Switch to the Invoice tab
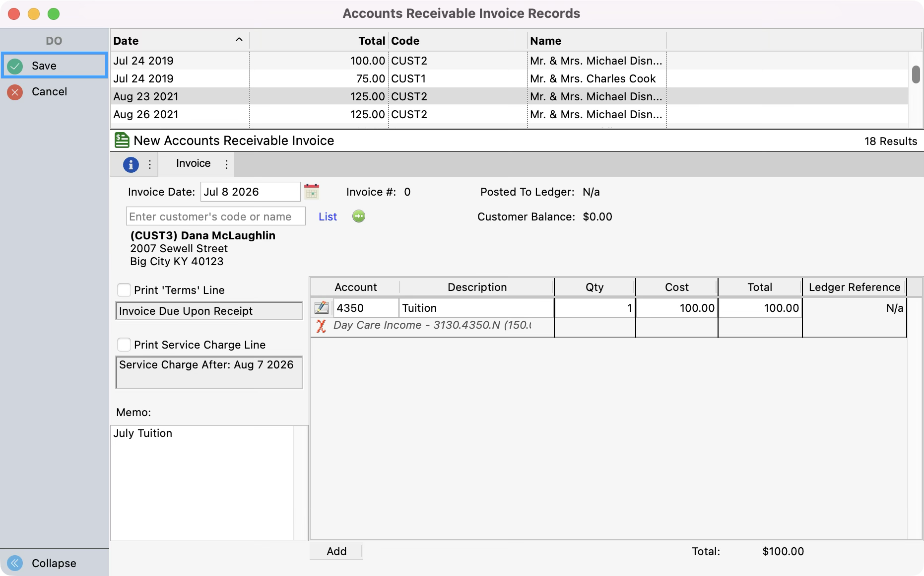Image resolution: width=924 pixels, height=576 pixels. [193, 163]
